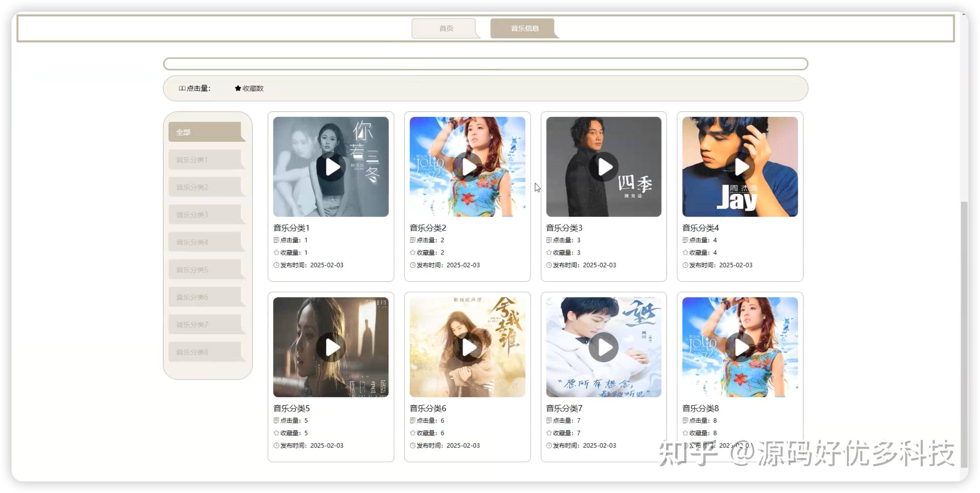Click play button on 音乐分类2 cover

(x=467, y=167)
